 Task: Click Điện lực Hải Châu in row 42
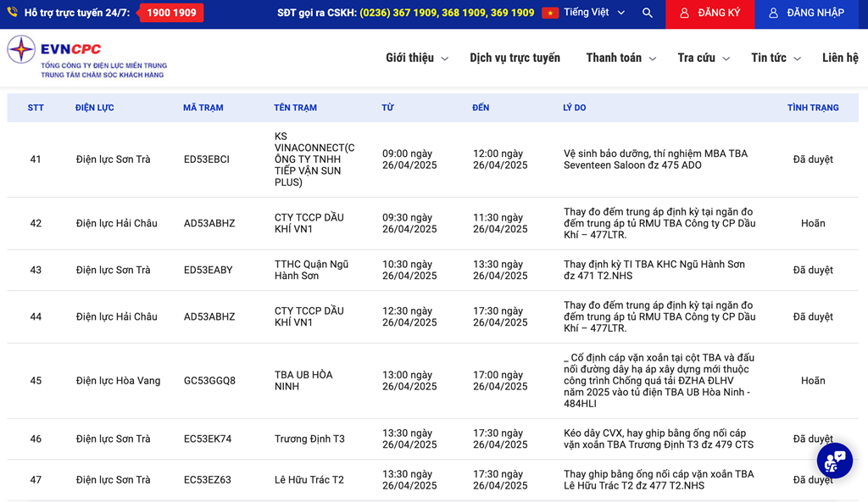(x=116, y=223)
